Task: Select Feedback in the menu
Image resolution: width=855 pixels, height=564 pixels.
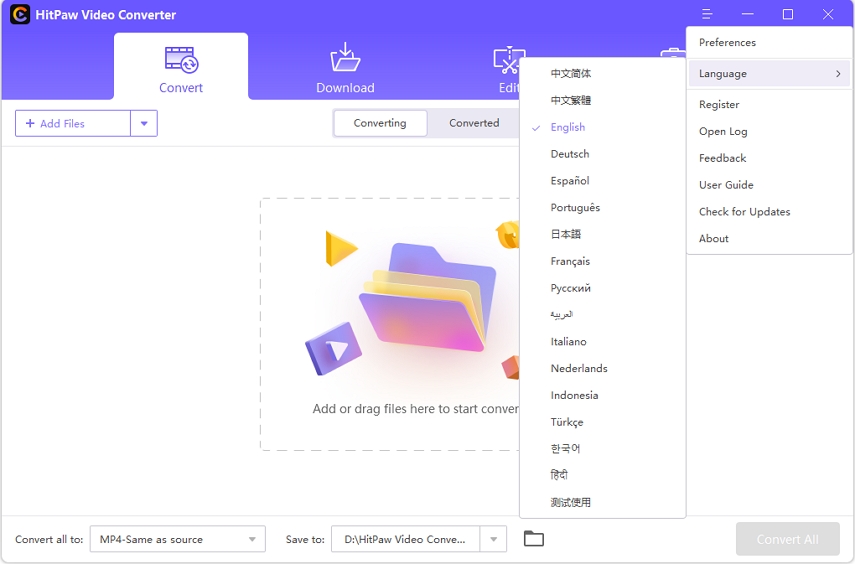Action: point(769,158)
